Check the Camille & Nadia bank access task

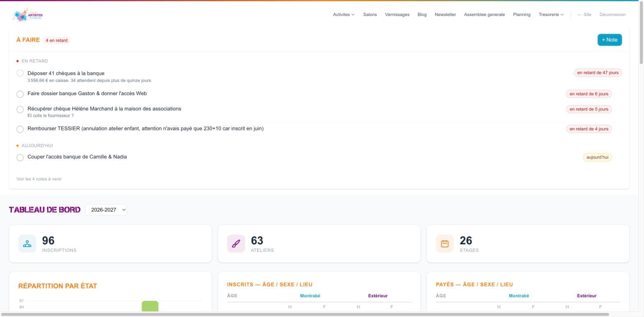tap(20, 157)
